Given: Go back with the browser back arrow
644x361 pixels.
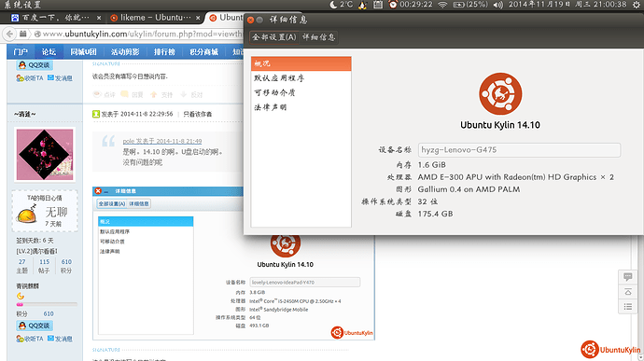Looking at the screenshot, I should [x=9, y=34].
